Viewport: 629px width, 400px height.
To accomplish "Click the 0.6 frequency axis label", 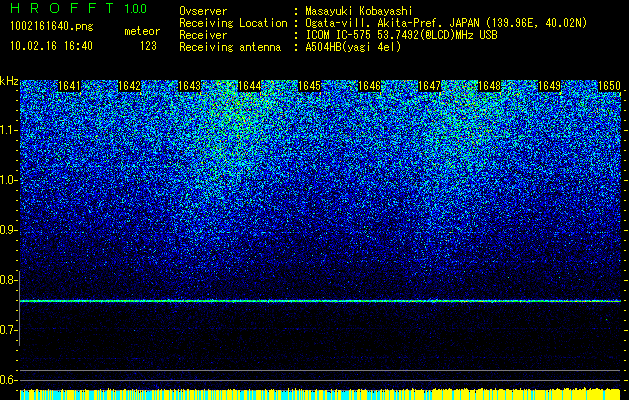I will 8,380.
